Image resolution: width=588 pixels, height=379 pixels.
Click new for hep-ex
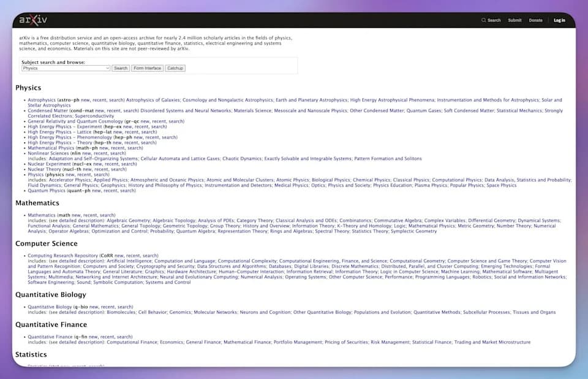(127, 126)
